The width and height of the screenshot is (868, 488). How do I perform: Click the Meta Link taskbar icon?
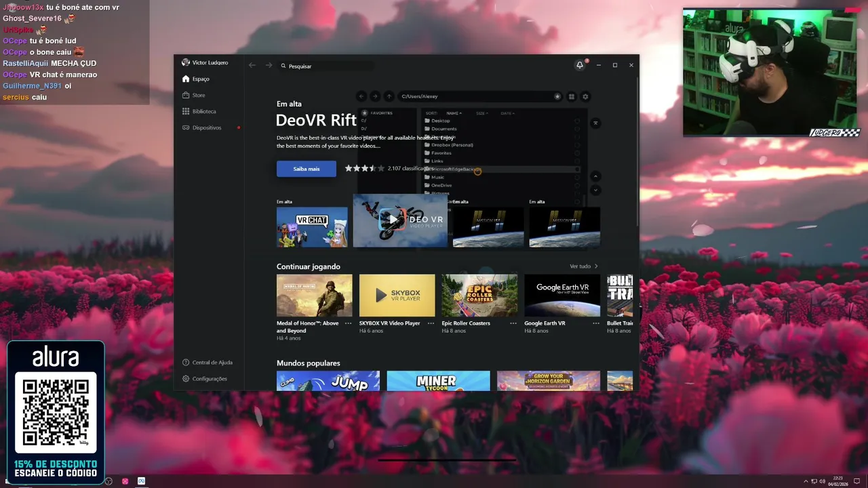(x=141, y=481)
